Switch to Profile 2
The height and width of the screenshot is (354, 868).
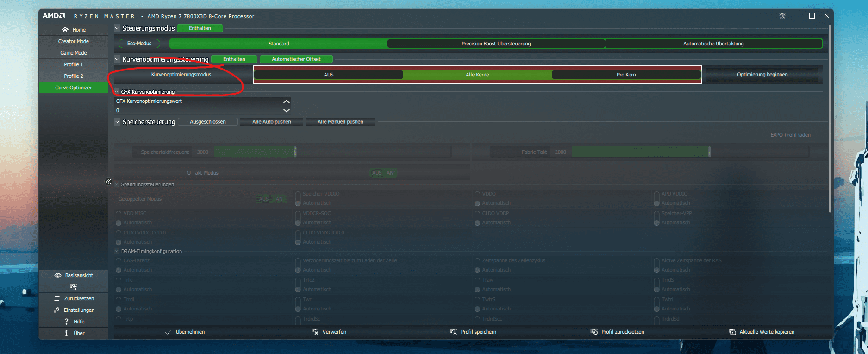click(74, 76)
